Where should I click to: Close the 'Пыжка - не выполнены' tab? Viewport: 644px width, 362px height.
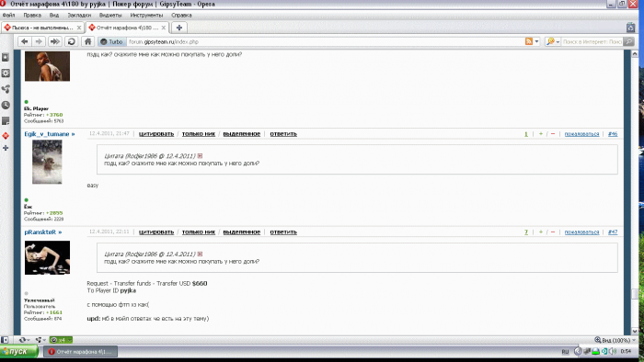(x=79, y=28)
